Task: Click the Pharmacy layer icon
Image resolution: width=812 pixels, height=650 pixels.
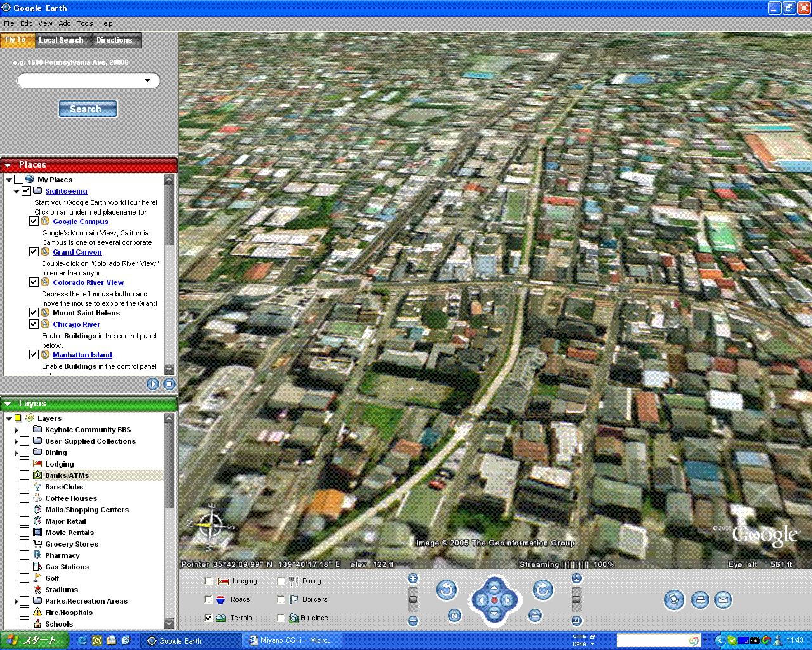Action: (x=37, y=555)
